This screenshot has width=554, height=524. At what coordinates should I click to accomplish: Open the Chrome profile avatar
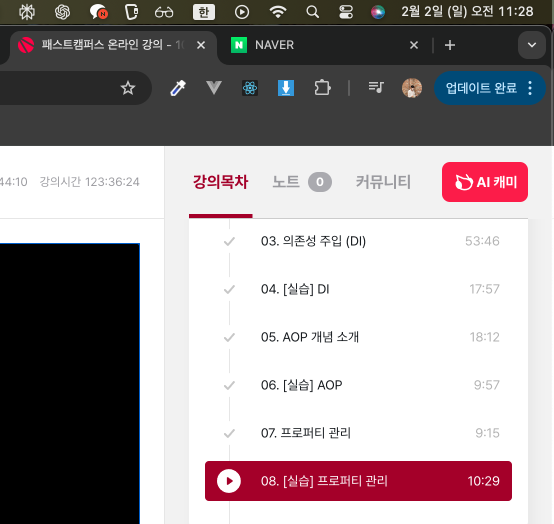pyautogui.click(x=412, y=88)
